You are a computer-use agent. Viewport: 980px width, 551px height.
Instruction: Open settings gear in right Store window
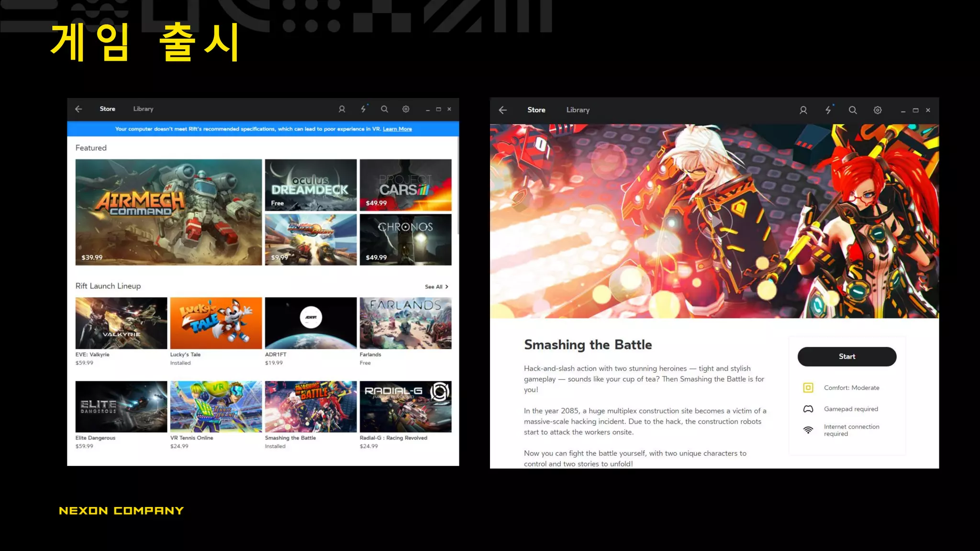click(878, 110)
